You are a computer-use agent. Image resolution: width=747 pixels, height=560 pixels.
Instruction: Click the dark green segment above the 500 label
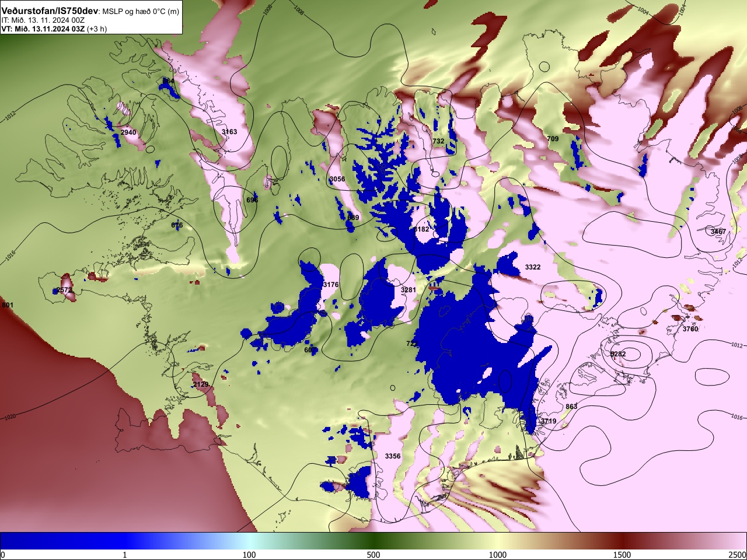coord(373,541)
